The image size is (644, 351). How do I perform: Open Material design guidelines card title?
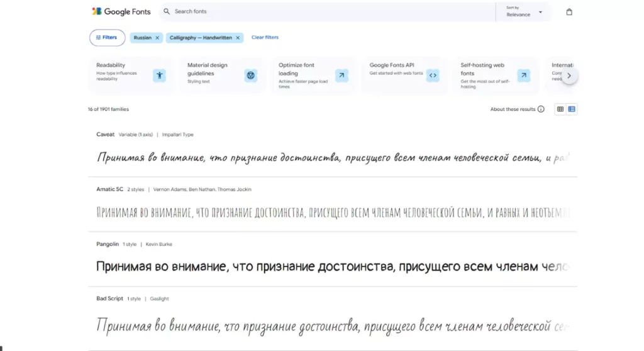(207, 69)
